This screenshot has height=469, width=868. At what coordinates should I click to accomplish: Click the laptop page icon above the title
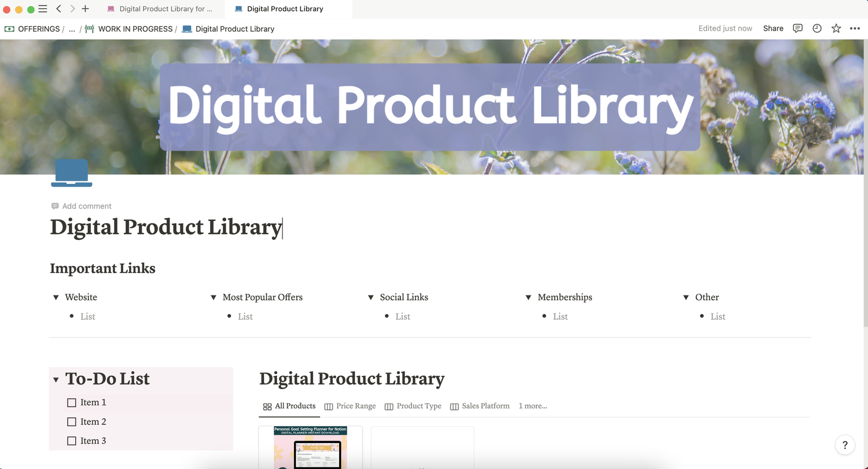coord(71,172)
